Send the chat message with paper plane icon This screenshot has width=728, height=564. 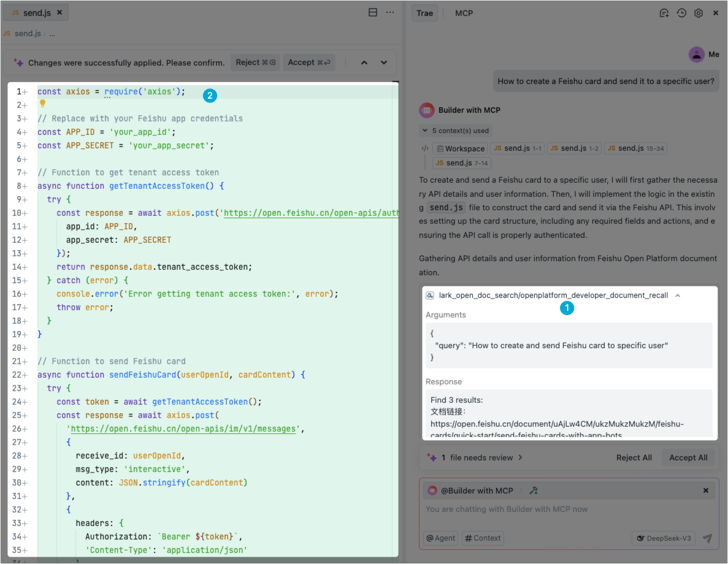(x=707, y=538)
